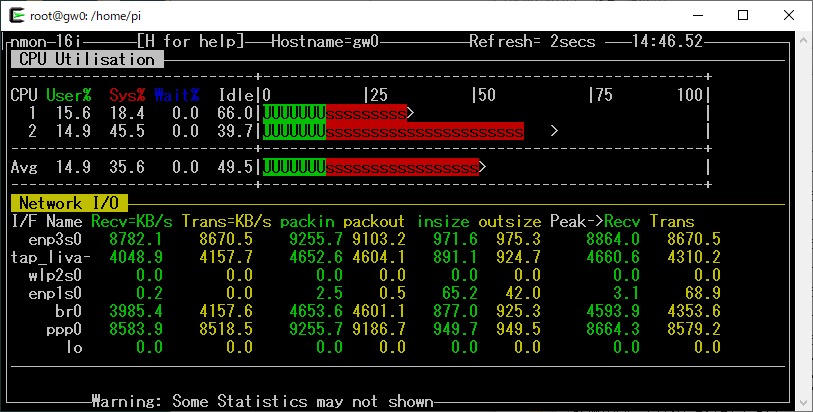Click the terminal app icon in title bar

[17, 16]
